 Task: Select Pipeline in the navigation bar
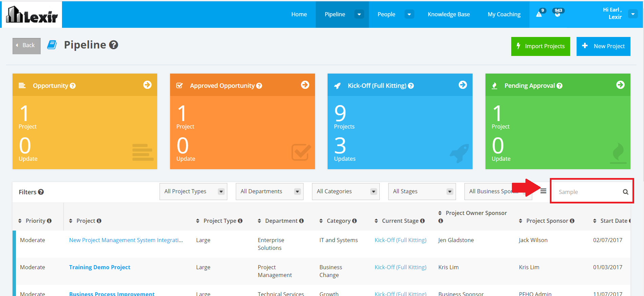point(335,14)
